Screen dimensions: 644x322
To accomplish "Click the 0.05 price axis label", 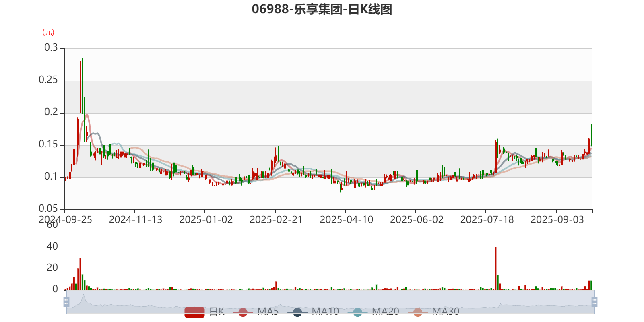I will (x=48, y=208).
